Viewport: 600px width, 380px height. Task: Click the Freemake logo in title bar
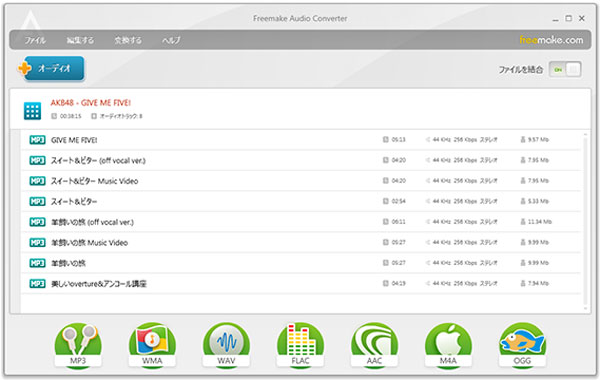pyautogui.click(x=31, y=19)
